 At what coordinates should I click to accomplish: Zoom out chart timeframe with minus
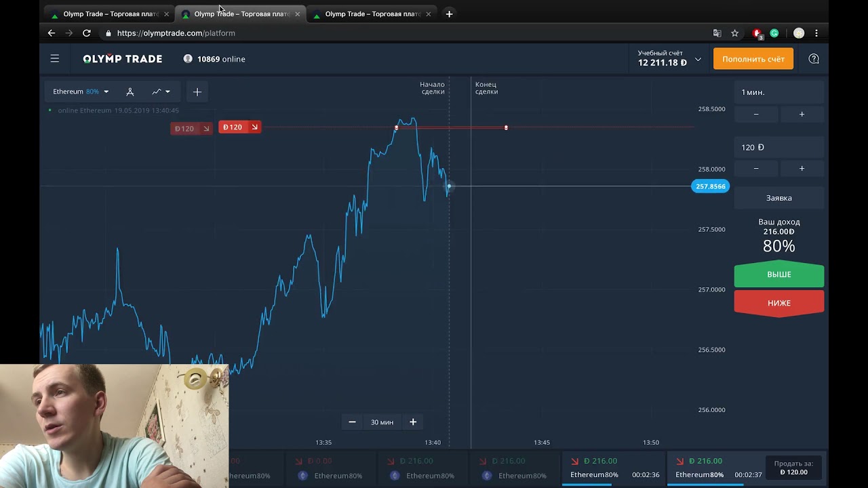click(352, 422)
